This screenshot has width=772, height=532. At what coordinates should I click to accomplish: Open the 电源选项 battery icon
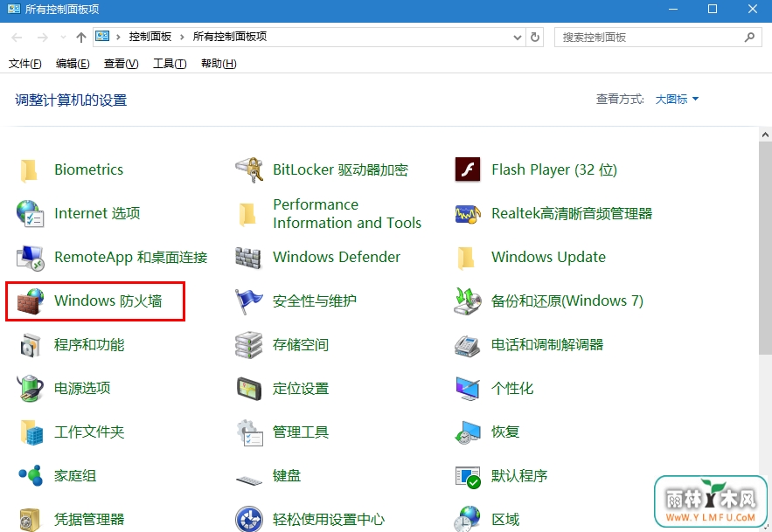[30, 389]
